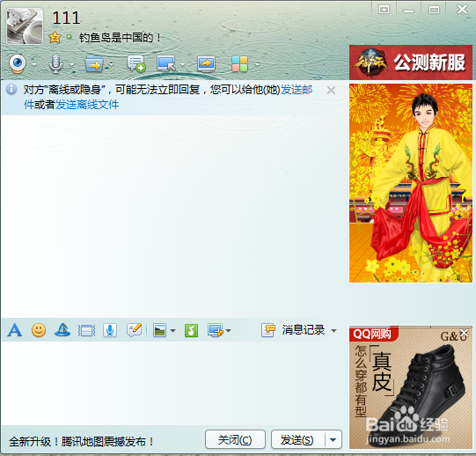Capture a screenshot with screen capture icon

click(216, 330)
